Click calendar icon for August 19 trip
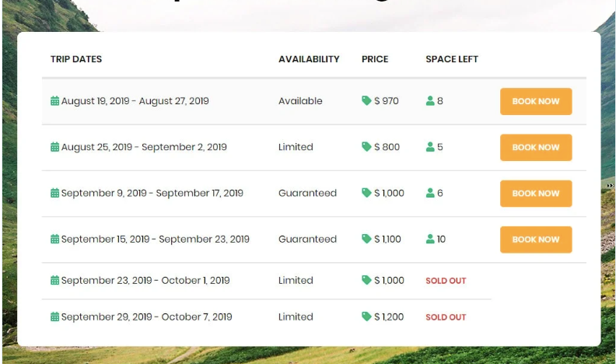The height and width of the screenshot is (364, 616). click(x=55, y=101)
